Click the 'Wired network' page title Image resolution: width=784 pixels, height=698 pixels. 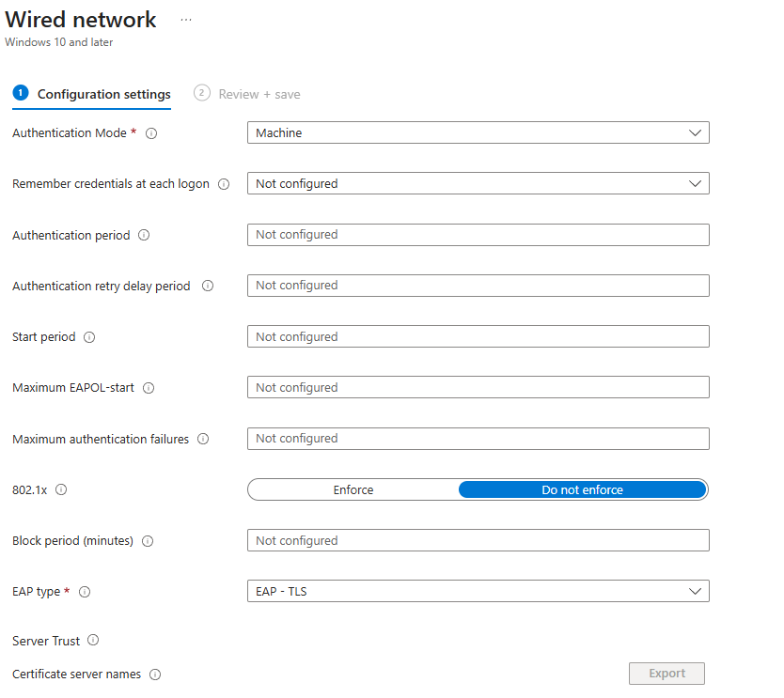(x=81, y=20)
